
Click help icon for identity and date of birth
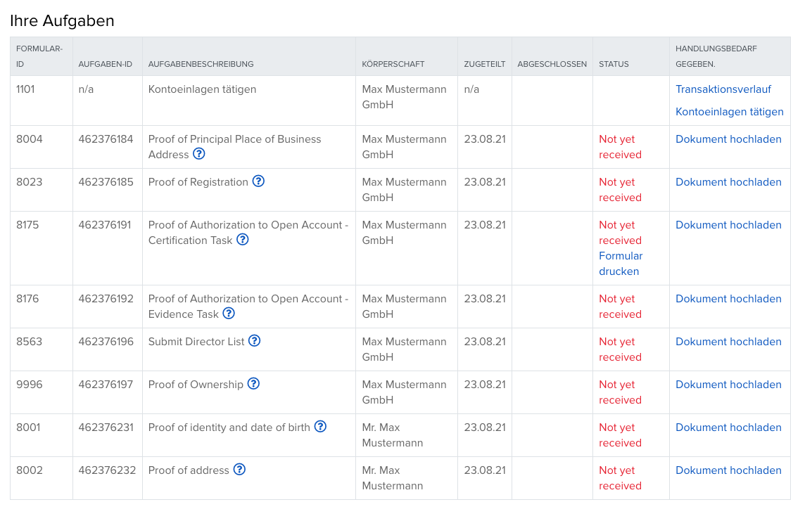coord(320,427)
